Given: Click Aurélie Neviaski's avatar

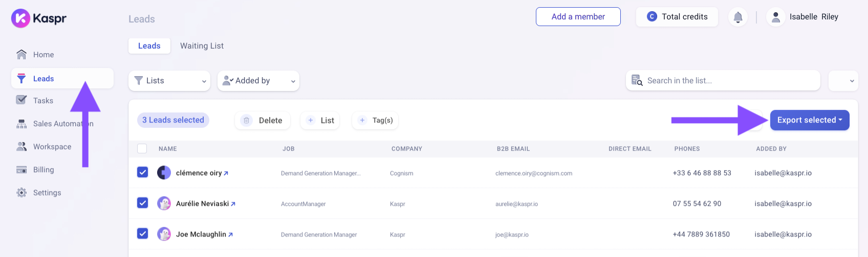Looking at the screenshot, I should [x=164, y=203].
